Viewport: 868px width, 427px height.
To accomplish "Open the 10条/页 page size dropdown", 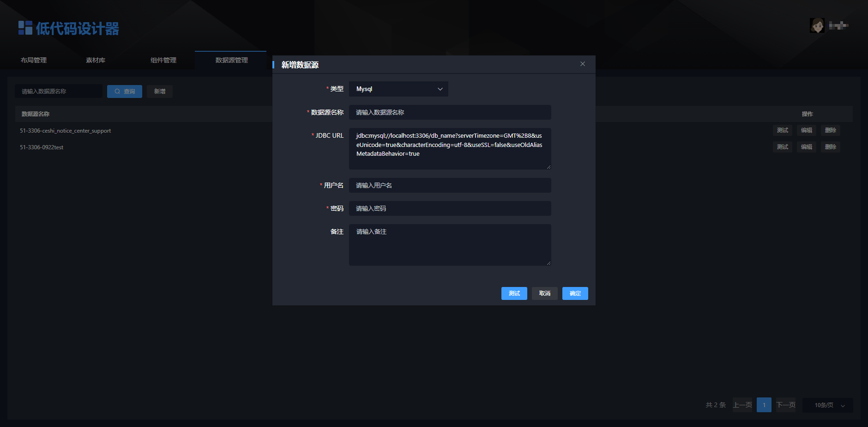I will [x=828, y=405].
